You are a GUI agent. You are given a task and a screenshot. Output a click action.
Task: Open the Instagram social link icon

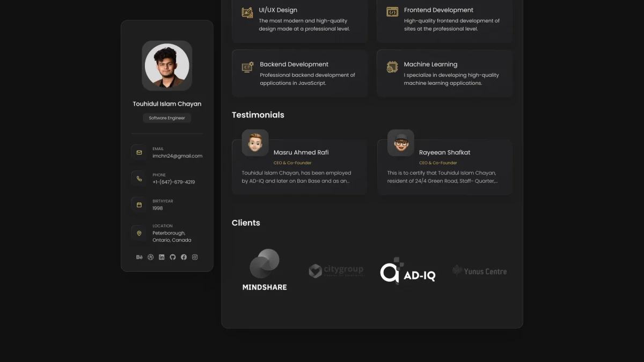[x=195, y=257]
